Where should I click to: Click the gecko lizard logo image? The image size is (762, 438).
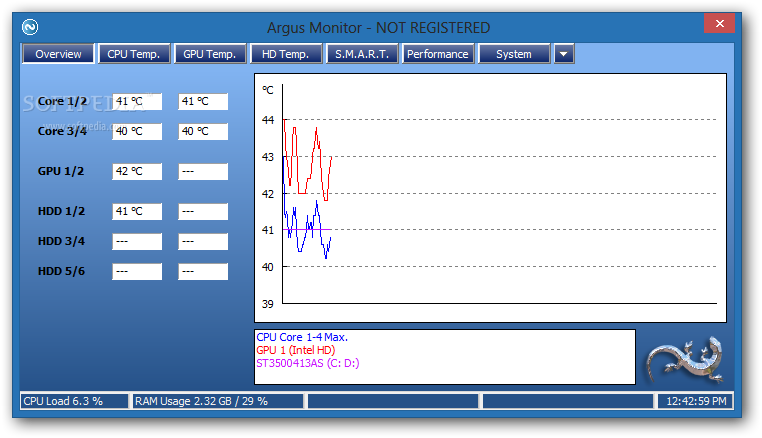pos(685,361)
